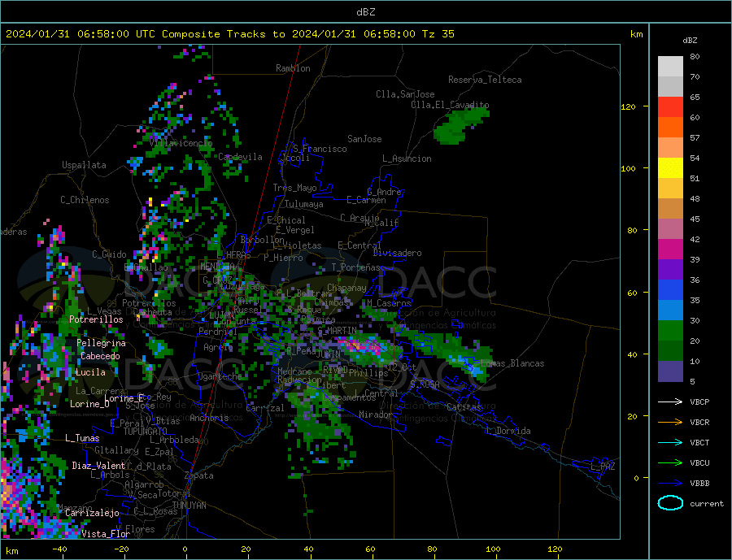Click the Lomas_Blancas map label
This screenshot has height=560, width=732.
tap(512, 363)
